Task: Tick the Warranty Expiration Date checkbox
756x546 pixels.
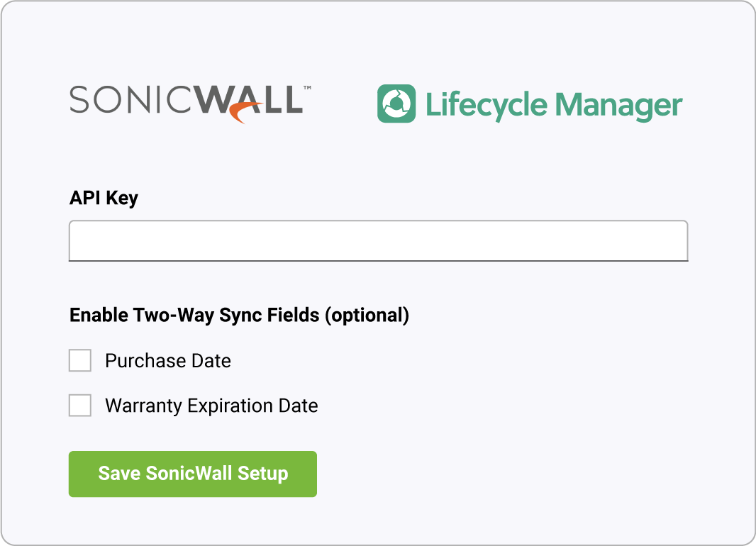Action: coord(80,406)
